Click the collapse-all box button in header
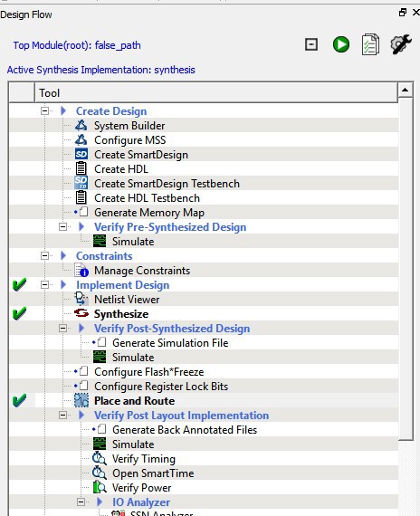The width and height of the screenshot is (420, 516). click(x=311, y=44)
